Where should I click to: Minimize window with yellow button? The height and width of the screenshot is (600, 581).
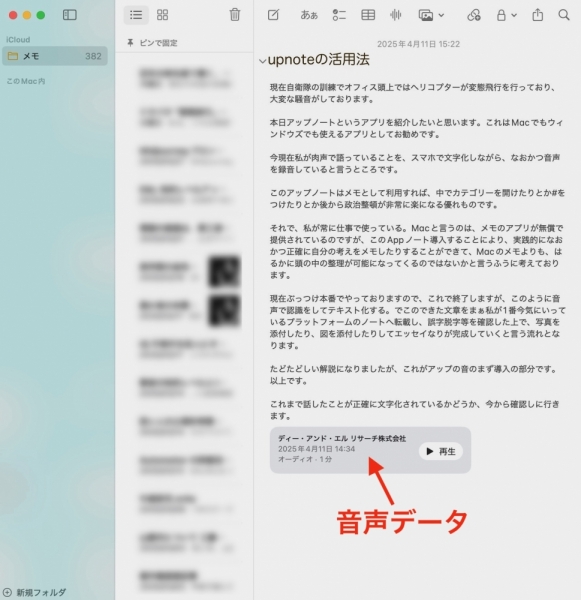click(x=27, y=15)
